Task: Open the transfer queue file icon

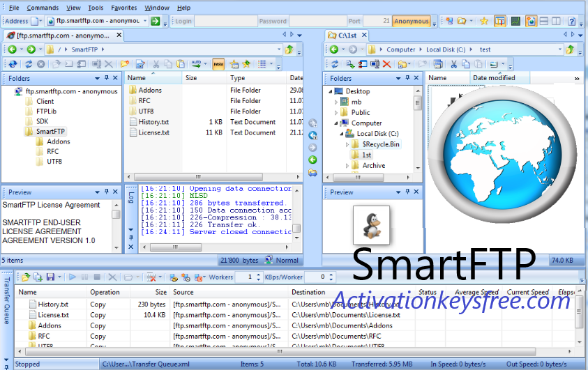Action: pos(26,277)
